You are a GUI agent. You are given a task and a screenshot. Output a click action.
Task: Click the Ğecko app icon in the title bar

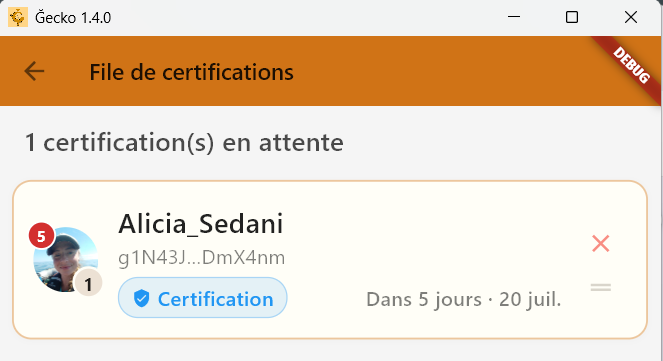coord(18,17)
